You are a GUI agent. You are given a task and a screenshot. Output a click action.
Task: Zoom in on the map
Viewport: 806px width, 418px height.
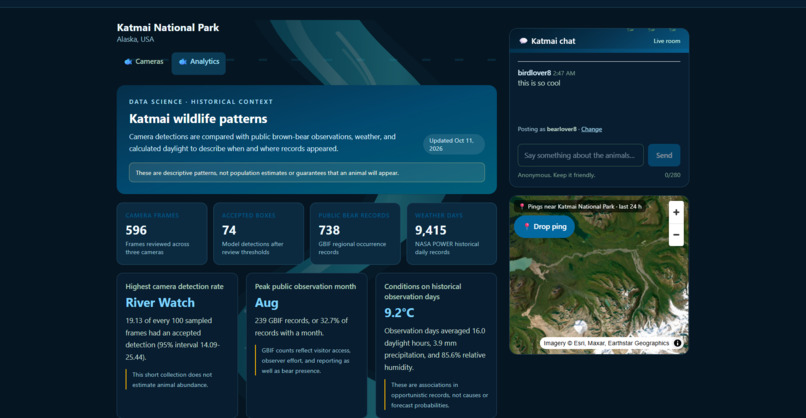tap(676, 212)
